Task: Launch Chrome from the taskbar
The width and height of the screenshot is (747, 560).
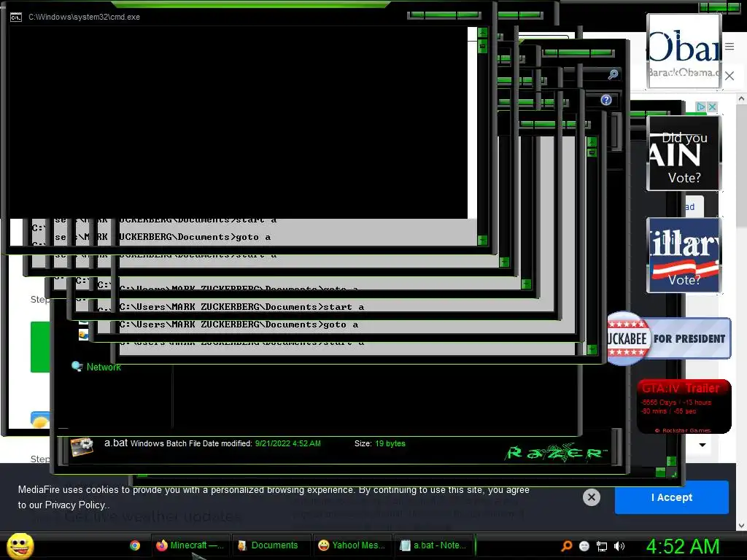Action: 135,545
